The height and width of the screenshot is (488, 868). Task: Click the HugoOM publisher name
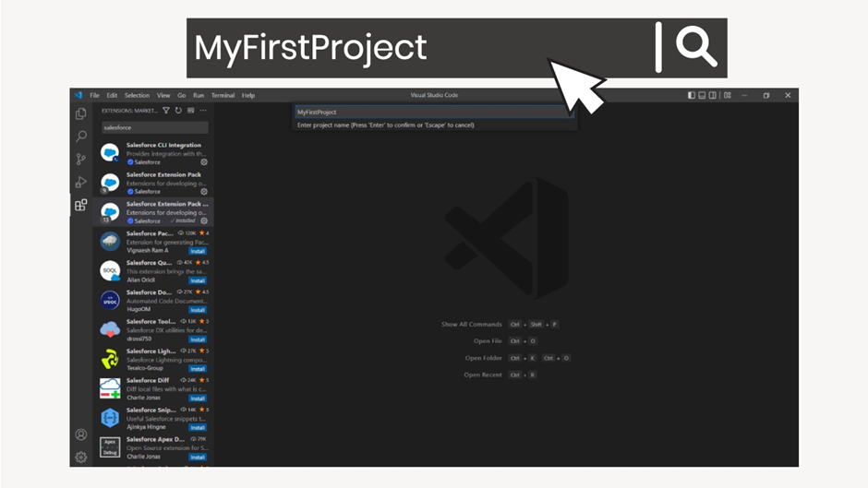(139, 309)
